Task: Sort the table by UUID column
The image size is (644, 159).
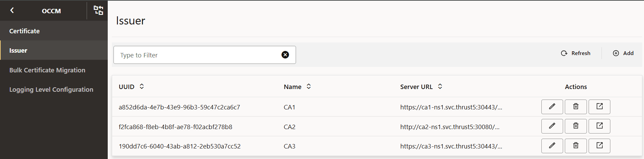Action: [142, 87]
